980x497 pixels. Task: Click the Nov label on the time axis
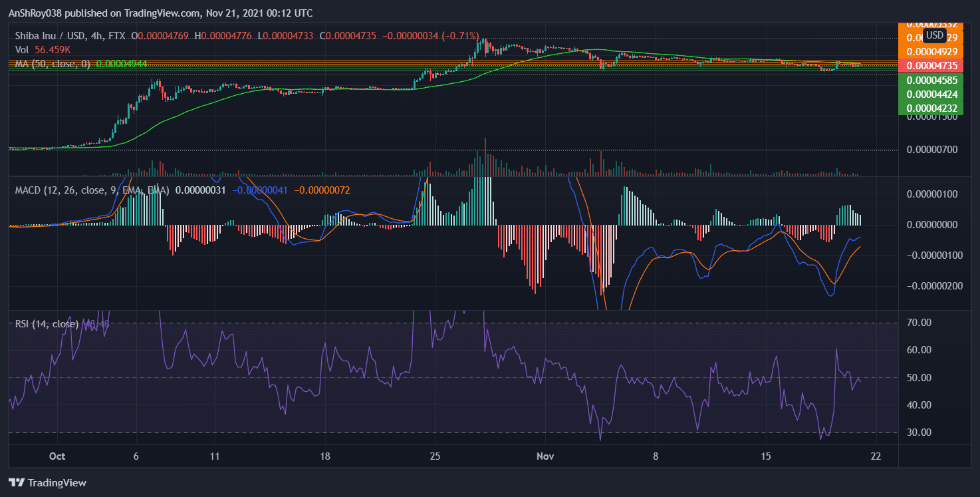coord(545,456)
